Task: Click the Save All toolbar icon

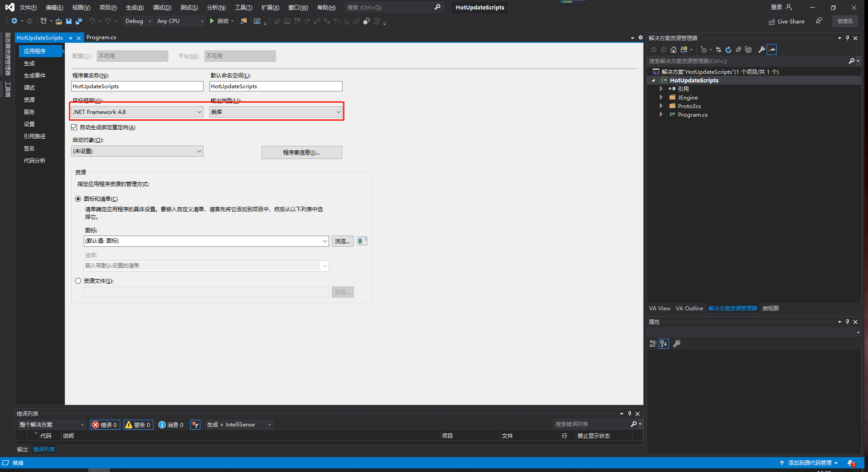Action: click(x=78, y=21)
